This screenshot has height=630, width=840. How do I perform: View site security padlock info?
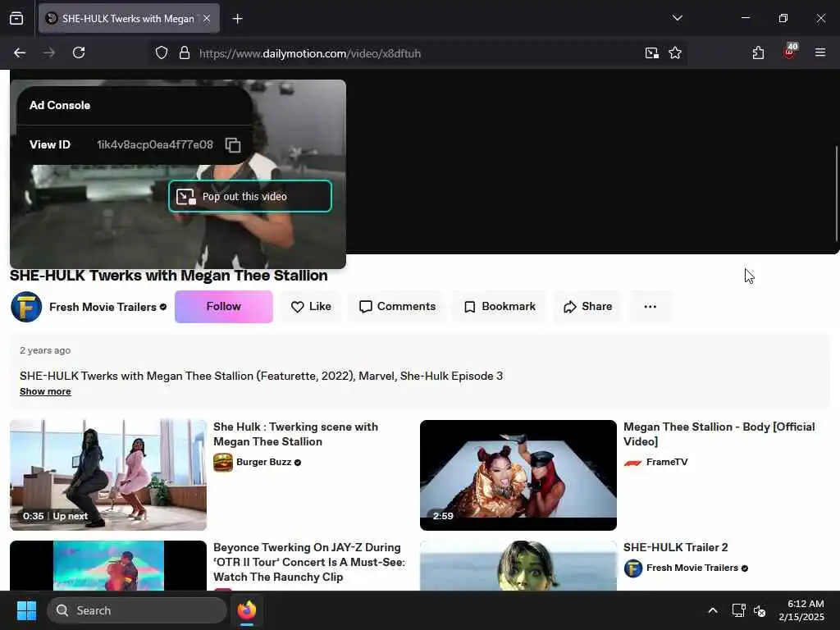tap(185, 53)
